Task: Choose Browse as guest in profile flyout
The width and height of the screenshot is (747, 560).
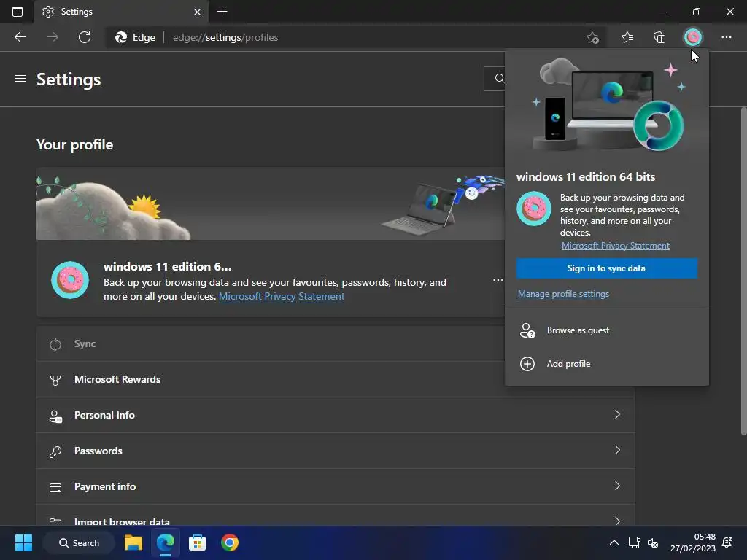Action: pos(606,330)
